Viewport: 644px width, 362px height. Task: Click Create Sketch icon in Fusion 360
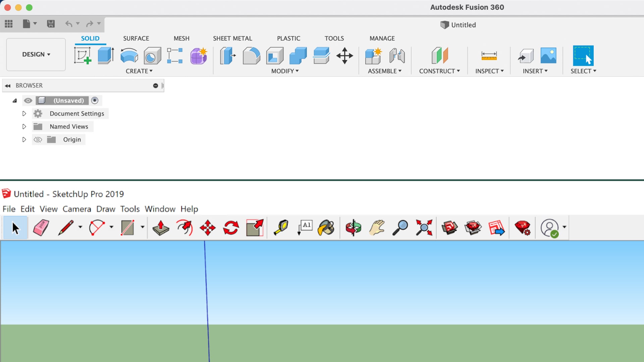click(83, 56)
